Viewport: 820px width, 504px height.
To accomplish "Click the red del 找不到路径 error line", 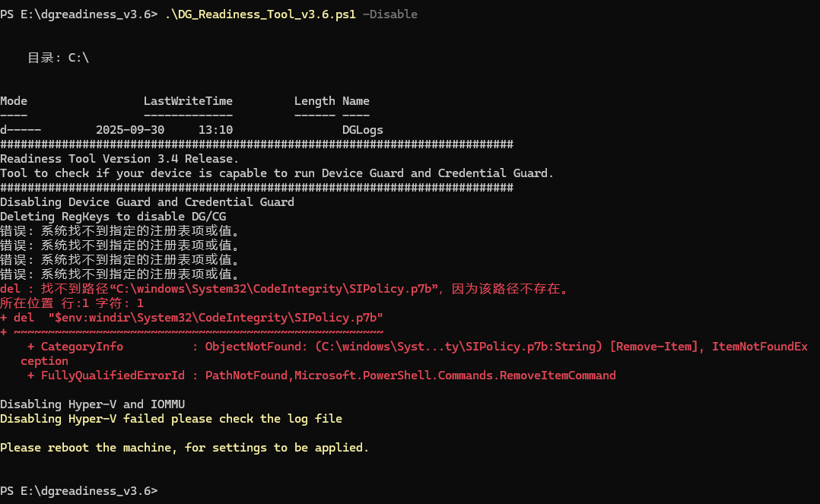I will (284, 289).
